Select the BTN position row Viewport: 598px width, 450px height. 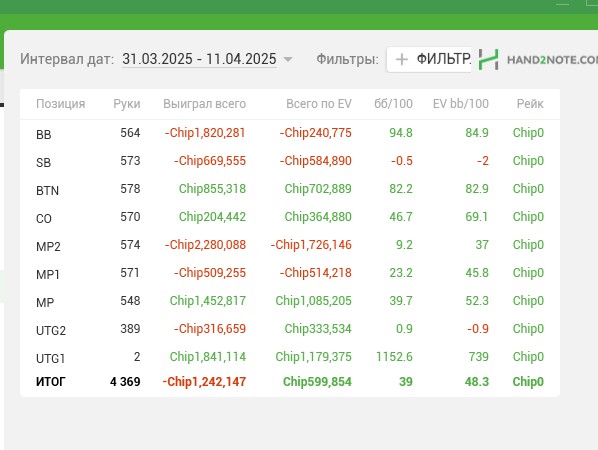click(290, 189)
